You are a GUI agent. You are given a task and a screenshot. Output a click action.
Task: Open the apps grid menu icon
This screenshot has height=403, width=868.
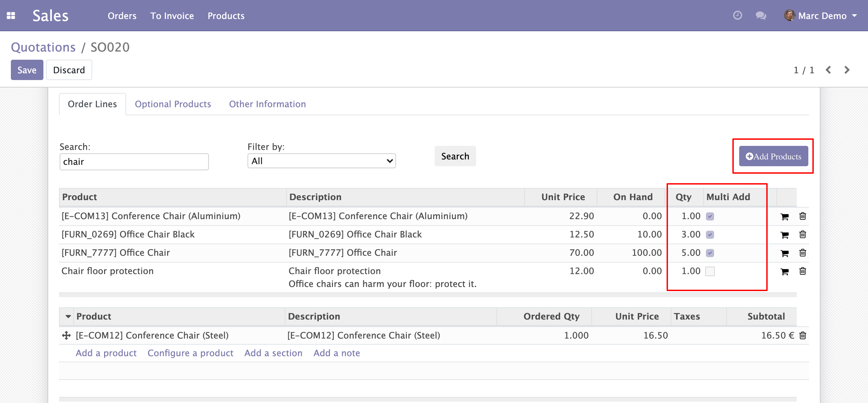point(11,16)
